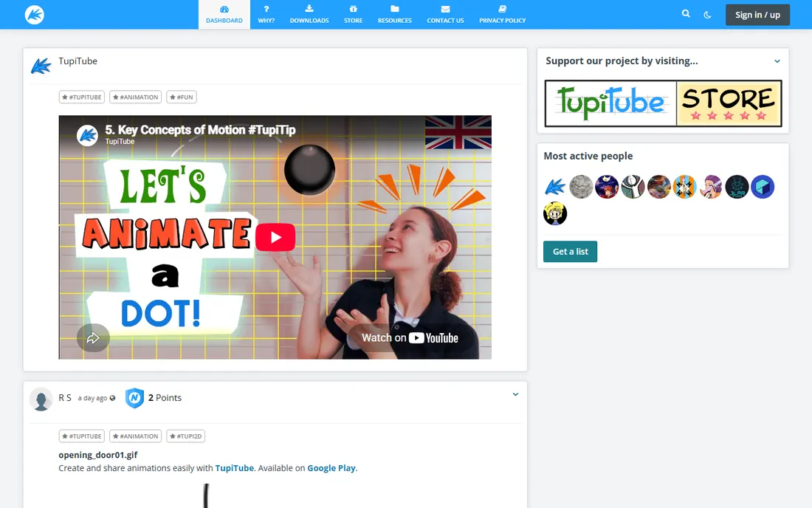Select #ANIMATION tag on the video post
Image resolution: width=812 pixels, height=508 pixels.
tap(136, 97)
